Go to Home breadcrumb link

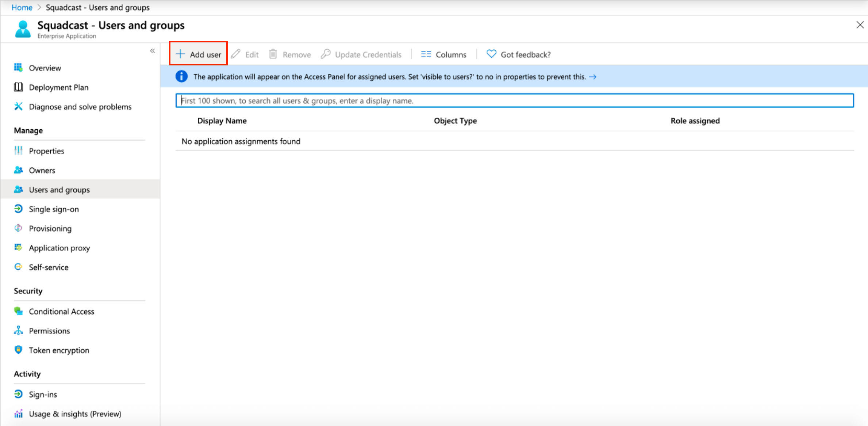(x=22, y=7)
